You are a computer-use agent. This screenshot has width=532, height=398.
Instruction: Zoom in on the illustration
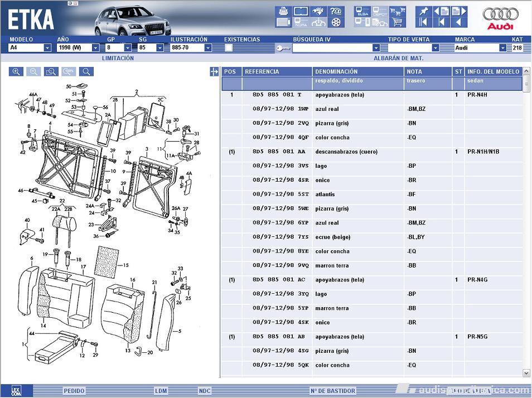(x=16, y=71)
